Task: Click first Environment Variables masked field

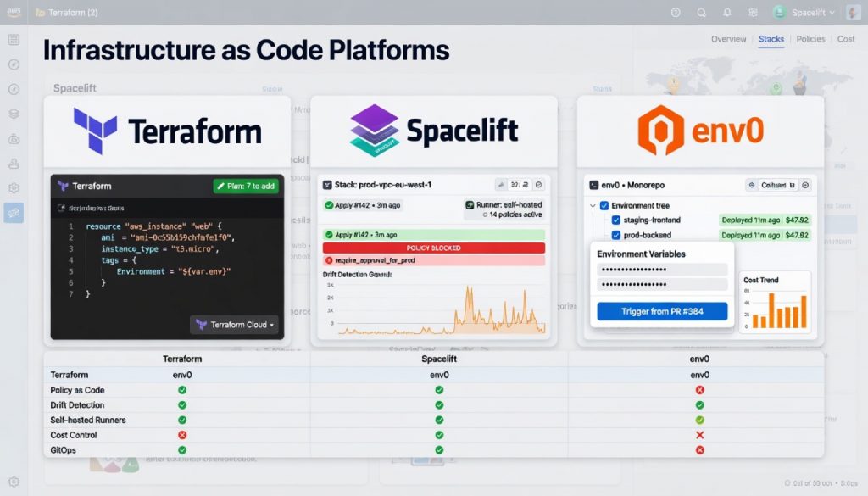Action: [x=662, y=270]
